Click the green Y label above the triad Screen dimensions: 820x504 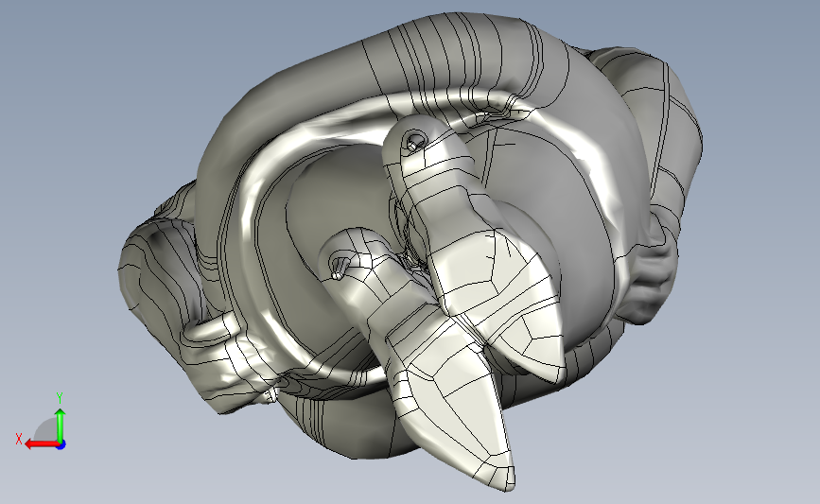60,398
